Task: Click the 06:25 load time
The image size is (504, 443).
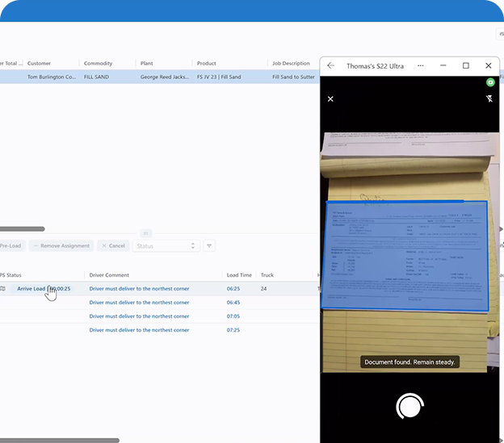Action: coord(233,289)
